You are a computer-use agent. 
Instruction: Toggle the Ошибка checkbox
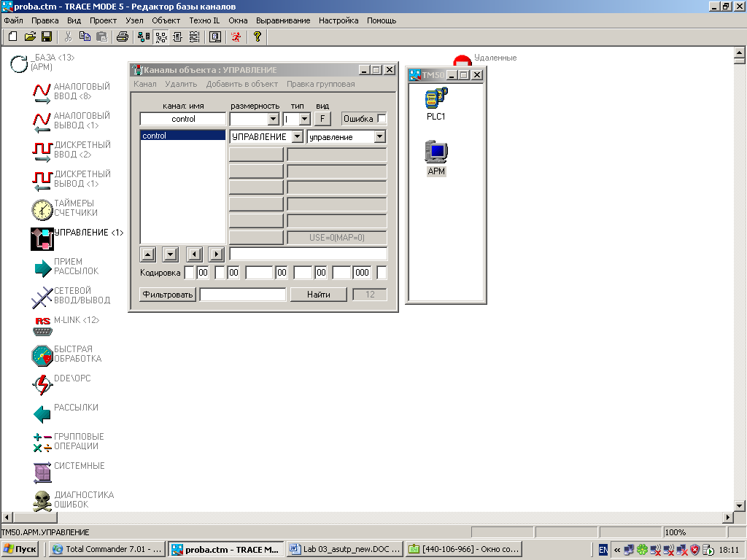pos(381,119)
